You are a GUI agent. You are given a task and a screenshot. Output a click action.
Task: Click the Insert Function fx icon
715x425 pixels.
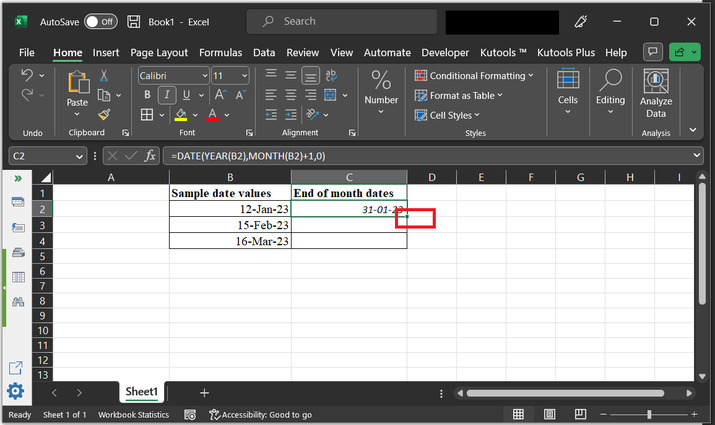pyautogui.click(x=151, y=156)
